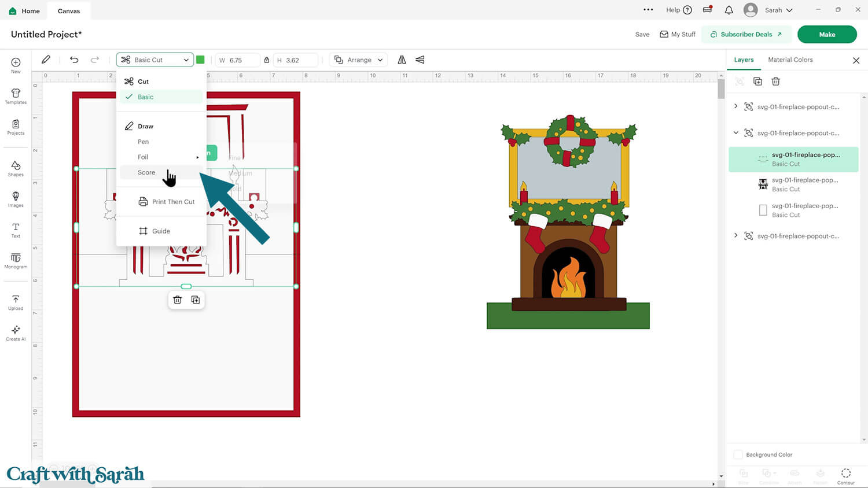Select the checked Basic cut option
Image resolution: width=868 pixels, height=488 pixels.
146,97
